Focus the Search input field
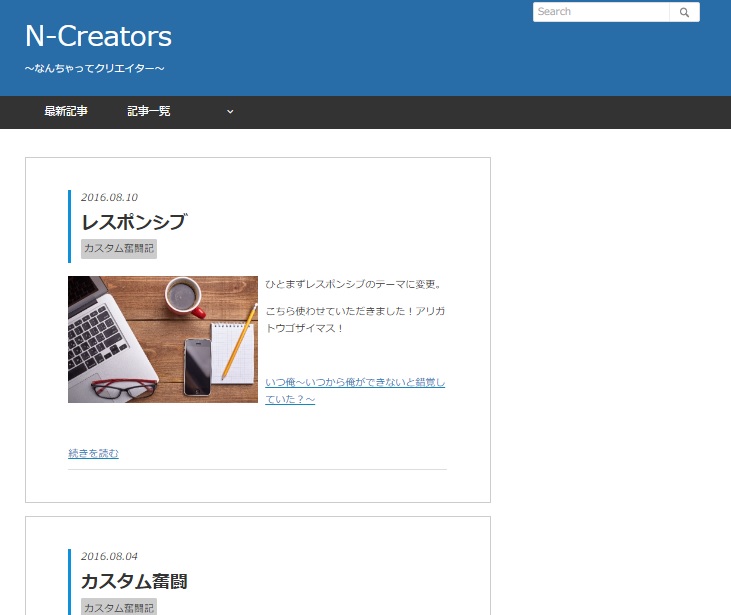 coord(601,12)
